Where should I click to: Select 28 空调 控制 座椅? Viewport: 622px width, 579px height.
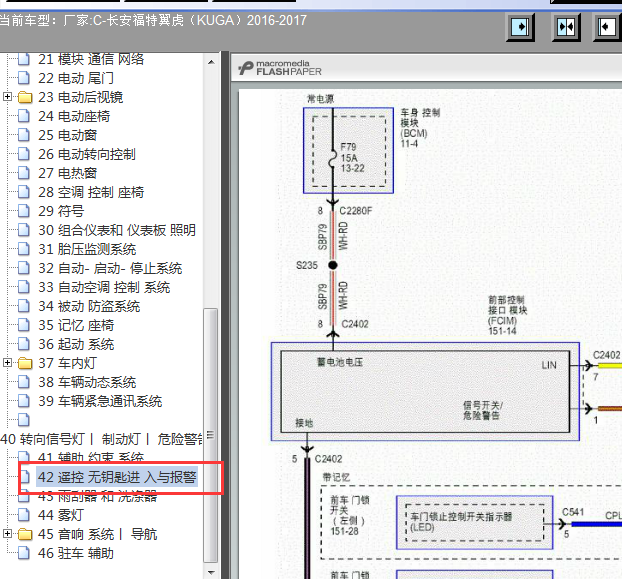tap(91, 192)
